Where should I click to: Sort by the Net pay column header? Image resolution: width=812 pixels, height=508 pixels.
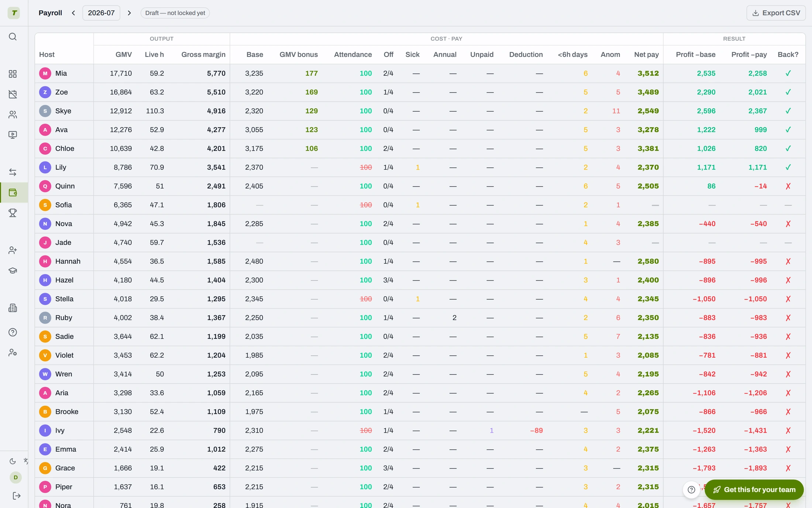point(646,55)
